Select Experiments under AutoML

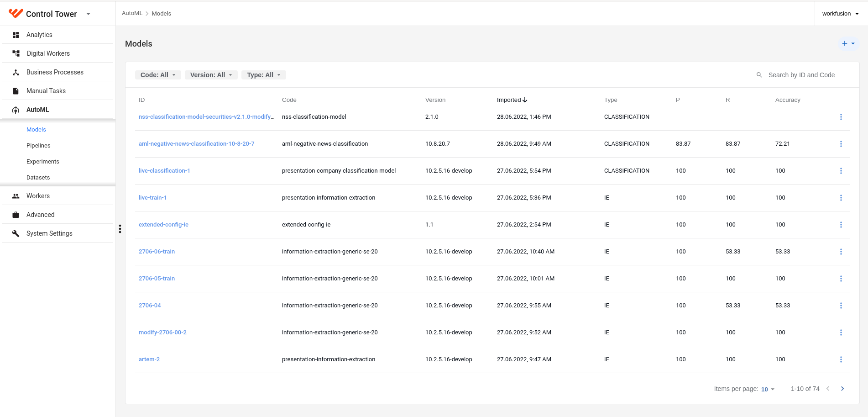pos(43,162)
